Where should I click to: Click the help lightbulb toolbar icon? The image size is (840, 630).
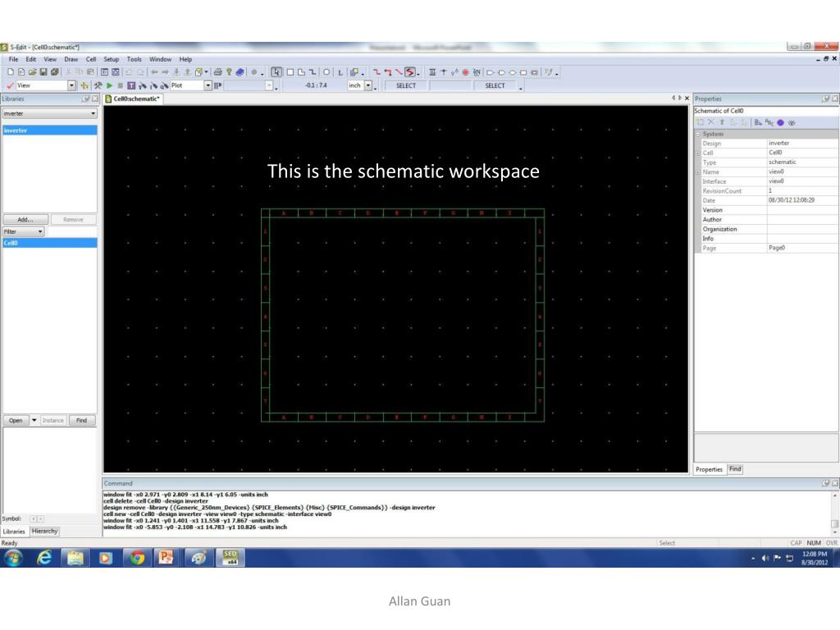pos(229,72)
